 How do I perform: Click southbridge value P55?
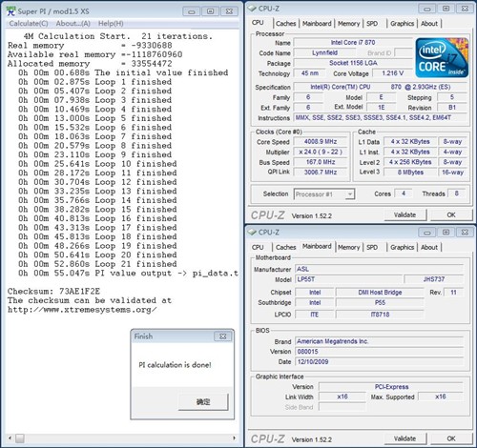pyautogui.click(x=380, y=302)
